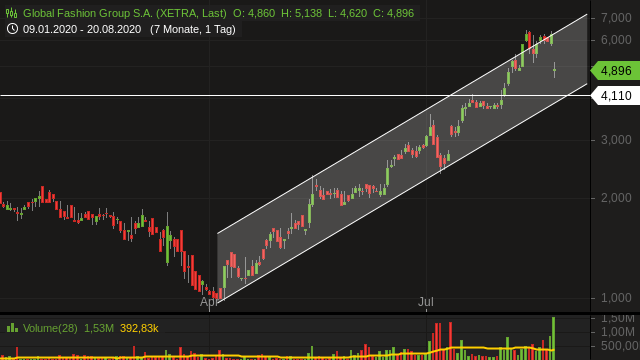Click the 2,000 price axis label
The width and height of the screenshot is (640, 360).
(616, 198)
